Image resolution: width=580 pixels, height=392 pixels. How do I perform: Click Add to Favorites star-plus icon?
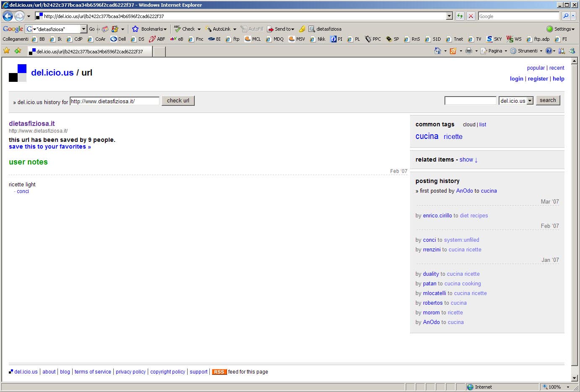(18, 51)
